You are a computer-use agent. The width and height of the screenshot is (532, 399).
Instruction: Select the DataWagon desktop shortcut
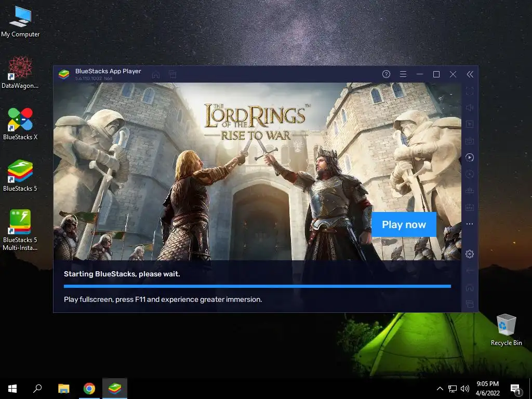pyautogui.click(x=20, y=73)
